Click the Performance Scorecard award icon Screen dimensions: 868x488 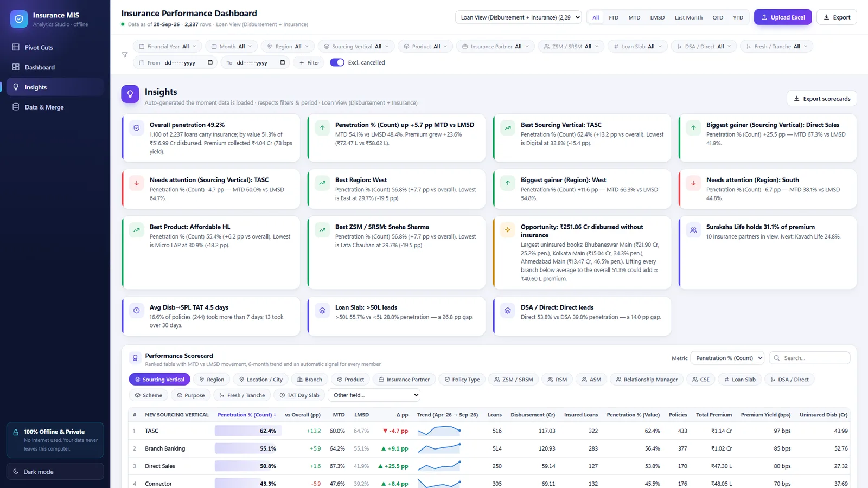(x=135, y=358)
